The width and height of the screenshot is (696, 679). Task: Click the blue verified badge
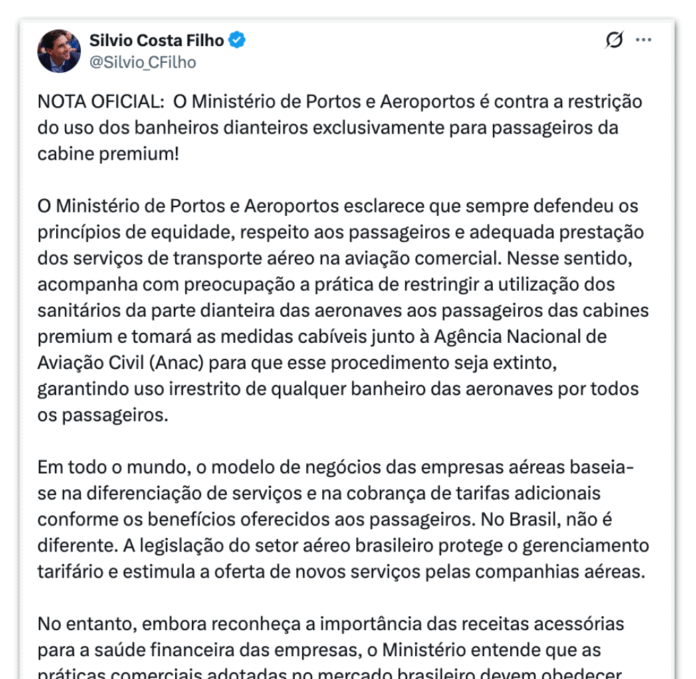point(237,41)
